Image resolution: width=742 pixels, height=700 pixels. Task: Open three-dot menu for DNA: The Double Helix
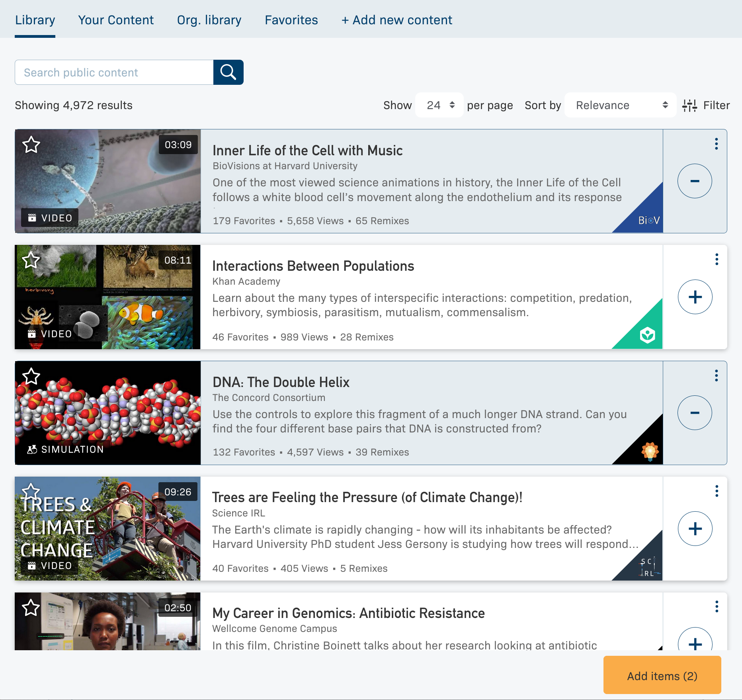(716, 375)
